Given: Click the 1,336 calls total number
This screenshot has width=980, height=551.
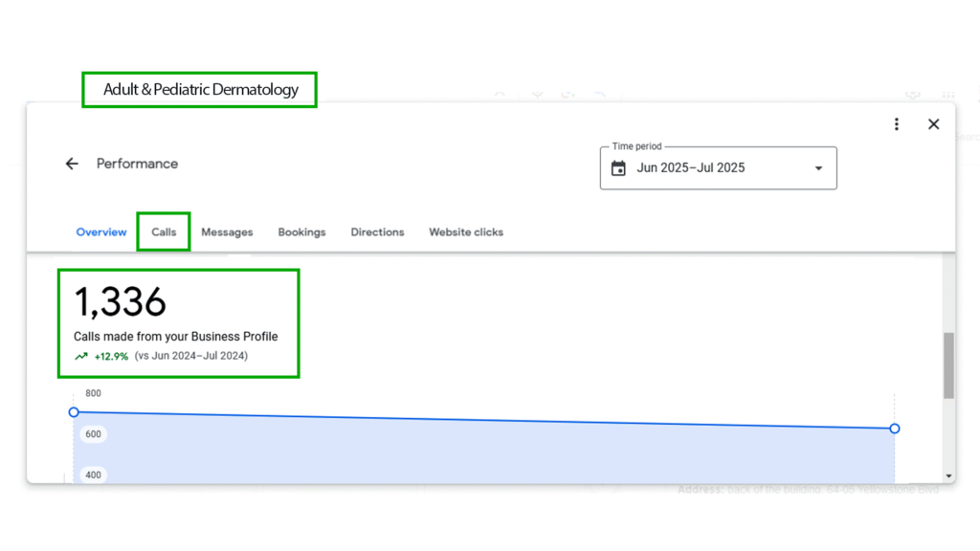Looking at the screenshot, I should (x=121, y=302).
